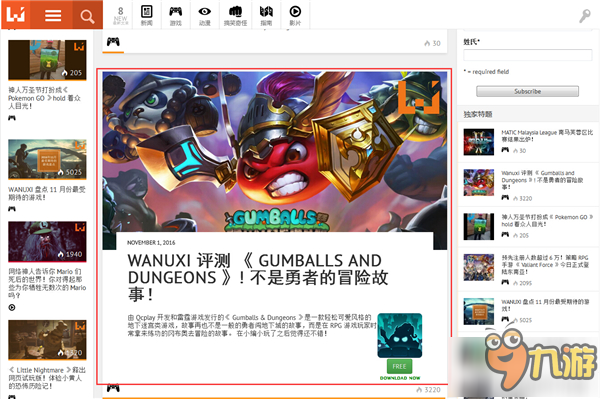The height and width of the screenshot is (399, 600).
Task: Click the key login icon at top right
Action: (x=585, y=16)
